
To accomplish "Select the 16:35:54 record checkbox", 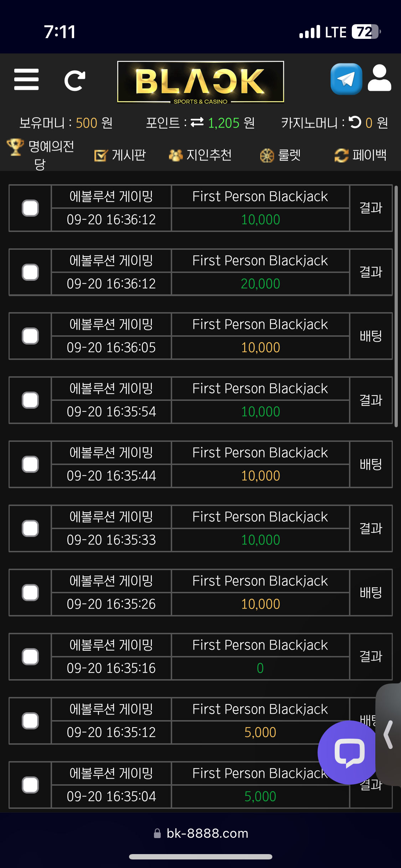I will click(x=30, y=400).
